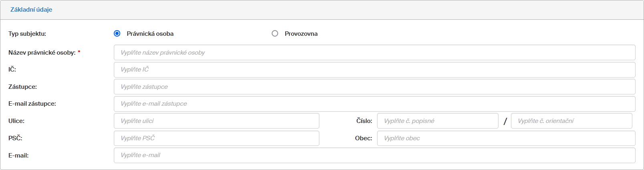Click into the Obec input field
644x170 pixels.
click(x=506, y=138)
